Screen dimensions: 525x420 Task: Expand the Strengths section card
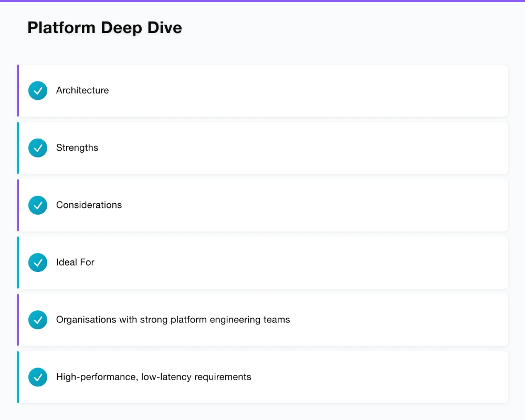pos(262,148)
